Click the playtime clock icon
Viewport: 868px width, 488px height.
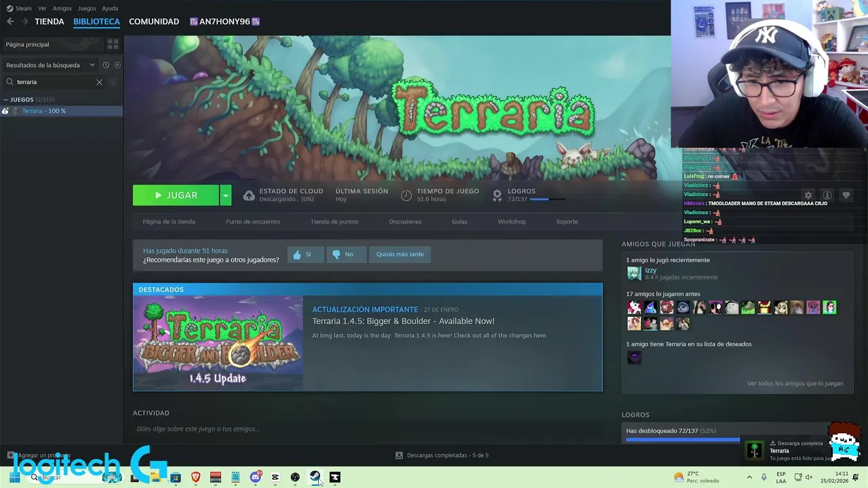coord(406,195)
